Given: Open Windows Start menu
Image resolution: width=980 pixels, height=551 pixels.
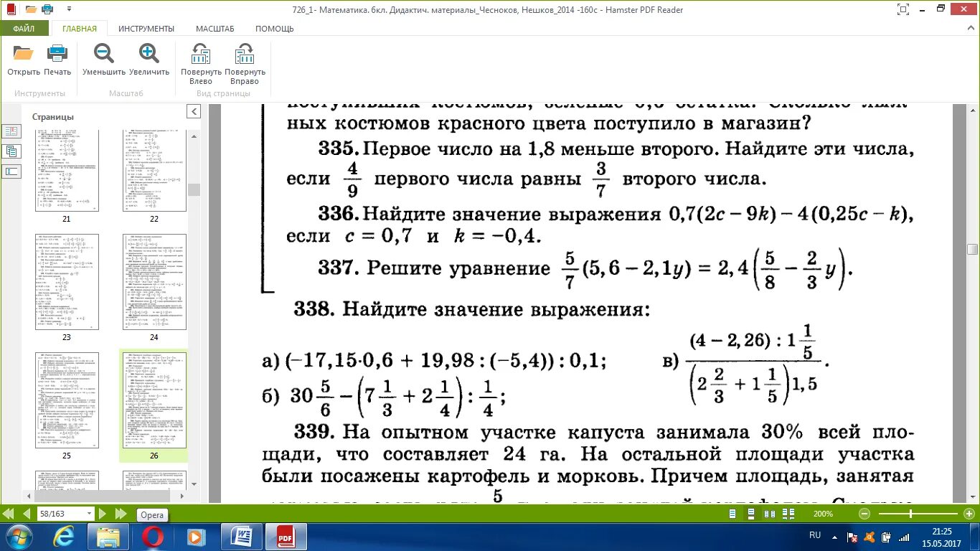Looking at the screenshot, I should click(19, 536).
